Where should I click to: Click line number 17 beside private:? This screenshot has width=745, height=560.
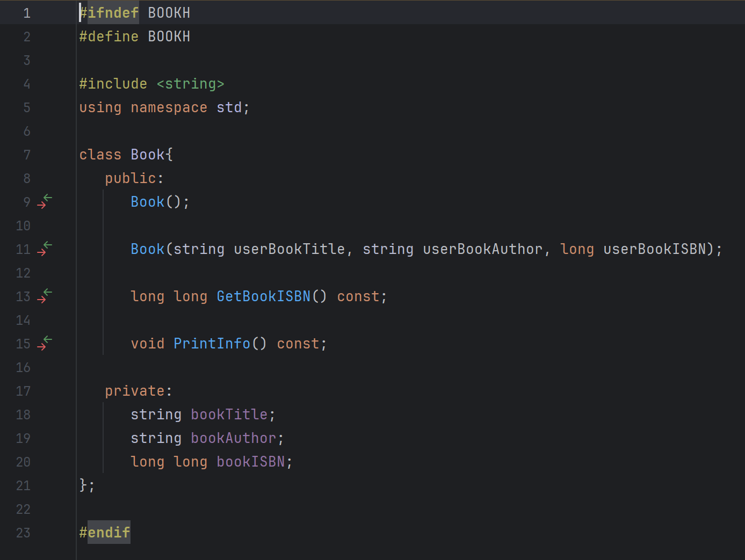tap(23, 391)
